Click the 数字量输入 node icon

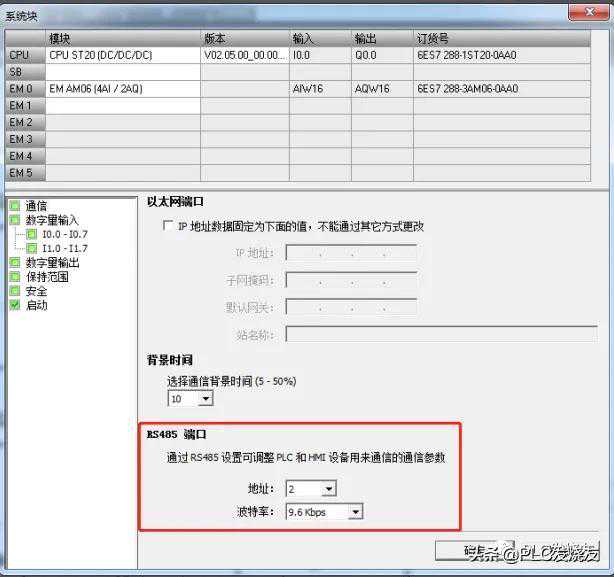click(15, 220)
